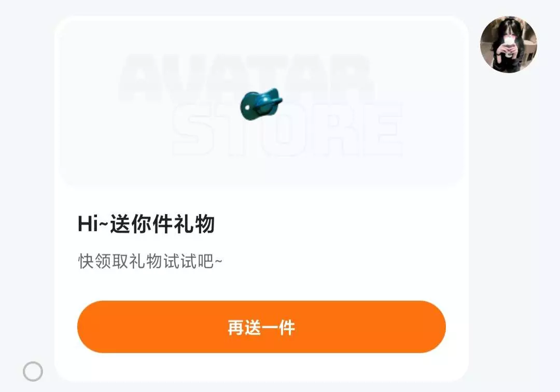The width and height of the screenshot is (560, 392).
Task: Tap the 快领取礼物试试吧~ subtitle text
Action: [150, 261]
